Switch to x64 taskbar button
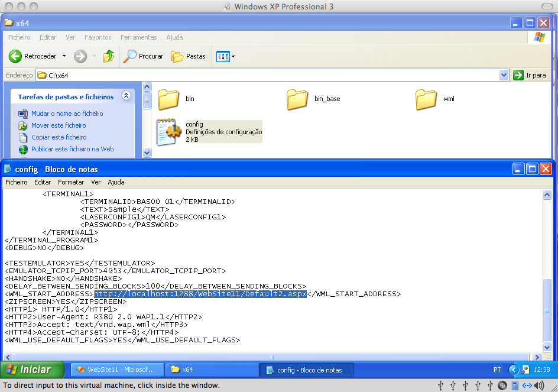 click(212, 370)
